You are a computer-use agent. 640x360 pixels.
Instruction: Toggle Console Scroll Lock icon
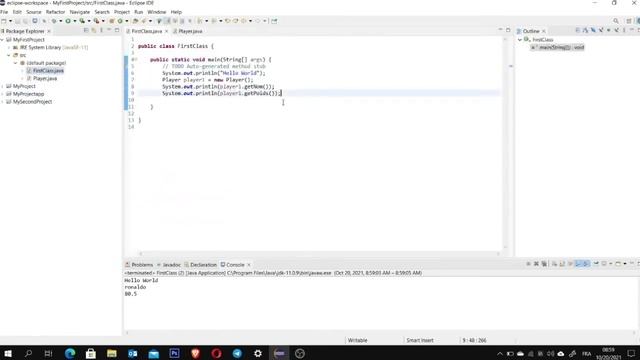click(562, 264)
